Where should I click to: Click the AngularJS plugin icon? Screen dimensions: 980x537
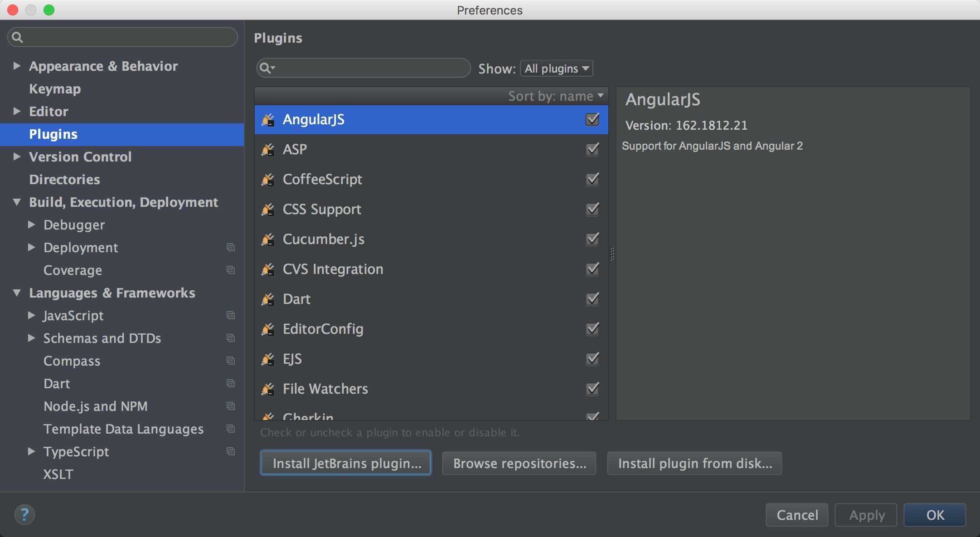tap(268, 119)
